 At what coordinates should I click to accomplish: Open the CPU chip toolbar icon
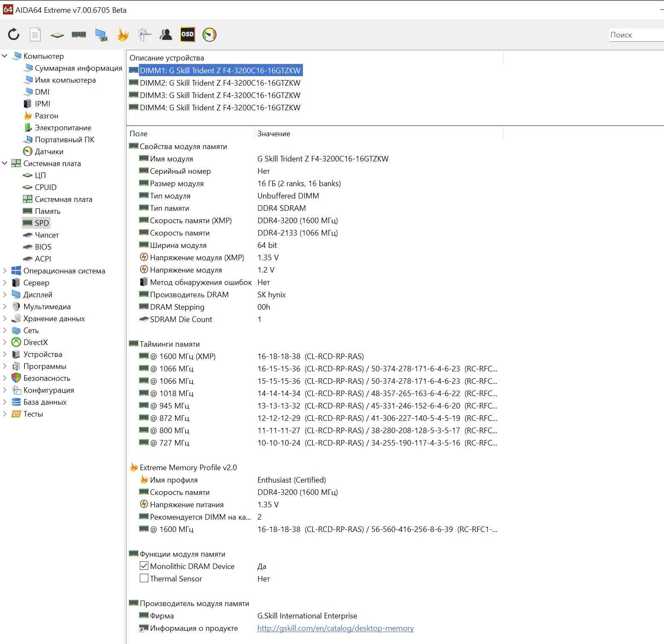tap(57, 35)
